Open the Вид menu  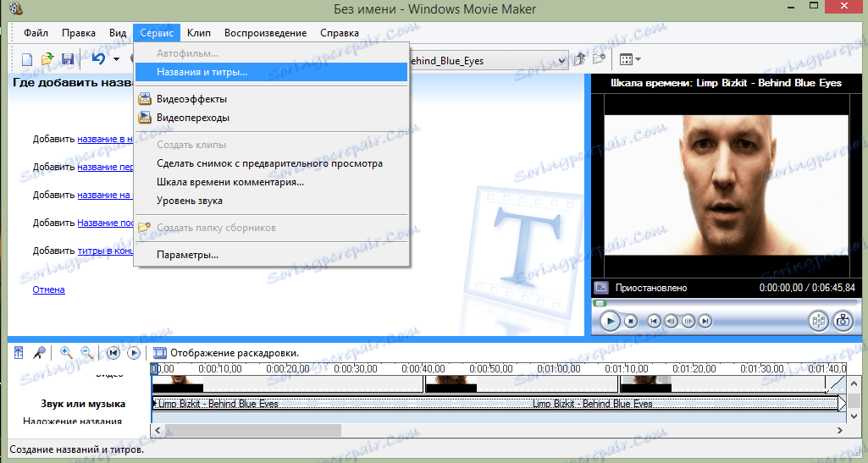click(118, 33)
